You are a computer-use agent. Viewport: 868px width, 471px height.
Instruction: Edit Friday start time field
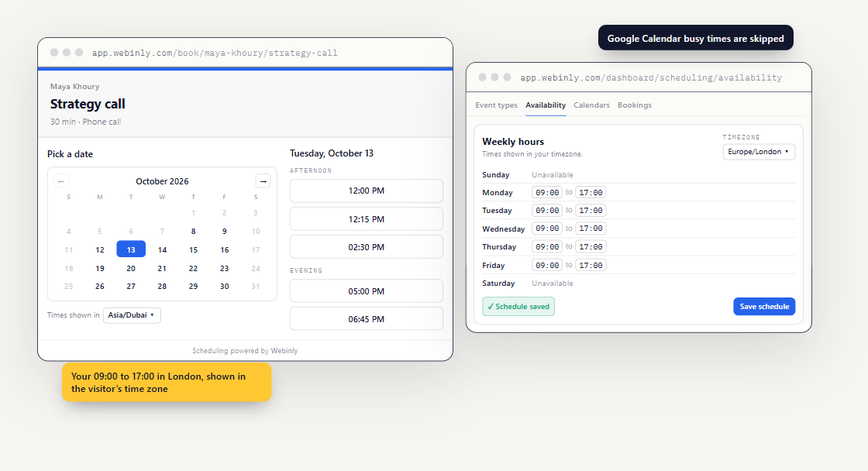pyautogui.click(x=547, y=265)
